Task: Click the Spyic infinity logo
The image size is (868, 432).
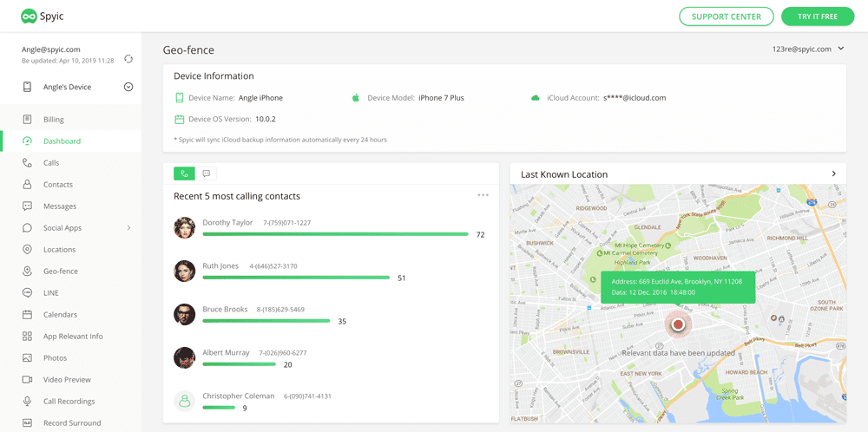Action: pyautogui.click(x=30, y=16)
